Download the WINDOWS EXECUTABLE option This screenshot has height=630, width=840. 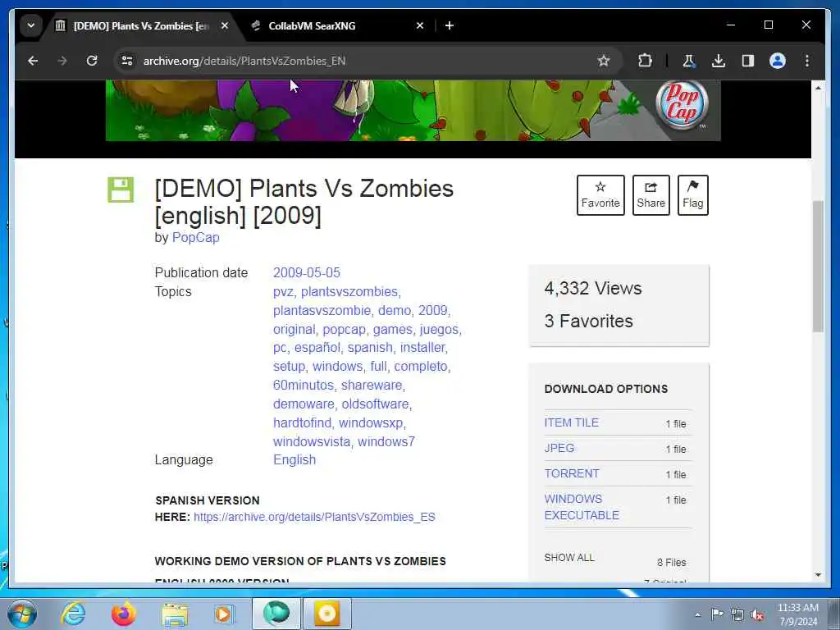(x=582, y=507)
